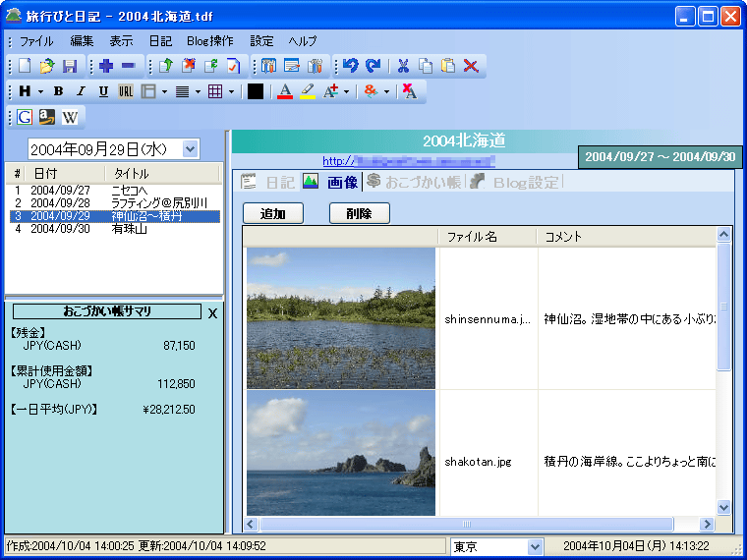Click the scissors Cut icon
Screen dimensions: 747x560
coord(402,66)
